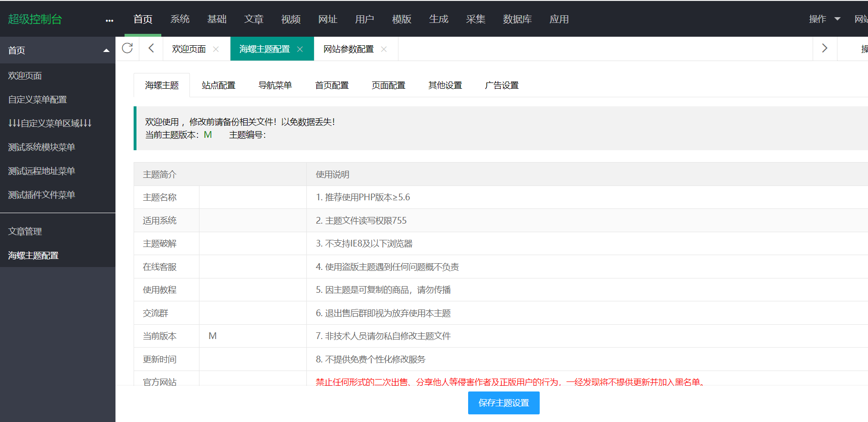Open the 操作 dropdown menu
The image size is (868, 422).
[x=825, y=19]
